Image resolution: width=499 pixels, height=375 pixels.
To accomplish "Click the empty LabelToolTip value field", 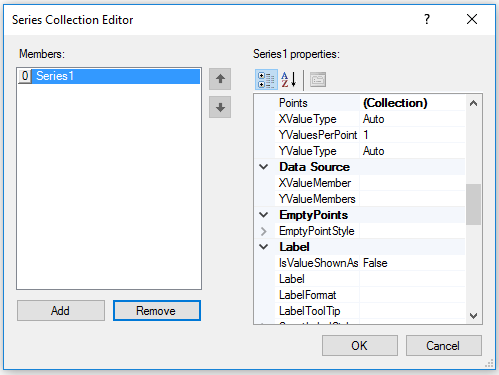I will click(x=412, y=311).
